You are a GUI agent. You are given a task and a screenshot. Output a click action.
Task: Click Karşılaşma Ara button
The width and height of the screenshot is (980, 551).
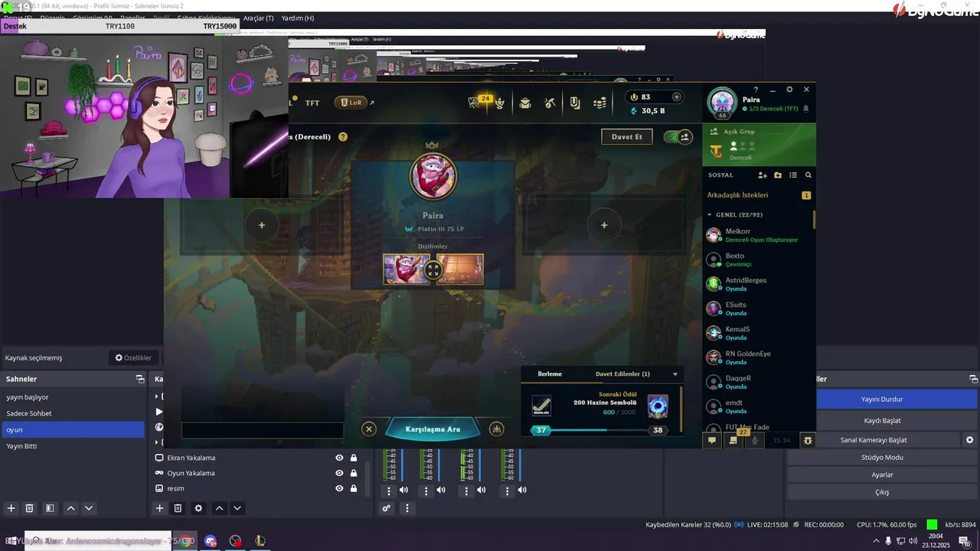pyautogui.click(x=433, y=429)
